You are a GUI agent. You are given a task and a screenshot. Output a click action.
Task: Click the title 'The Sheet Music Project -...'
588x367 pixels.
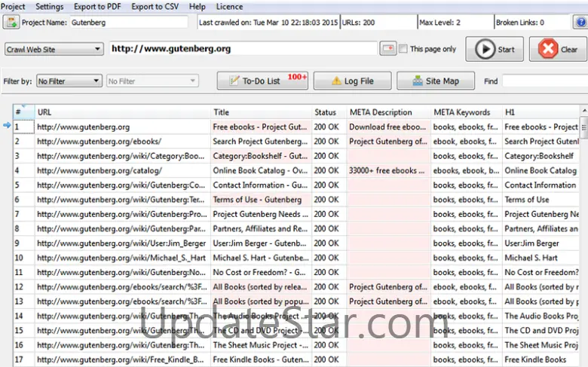click(262, 345)
